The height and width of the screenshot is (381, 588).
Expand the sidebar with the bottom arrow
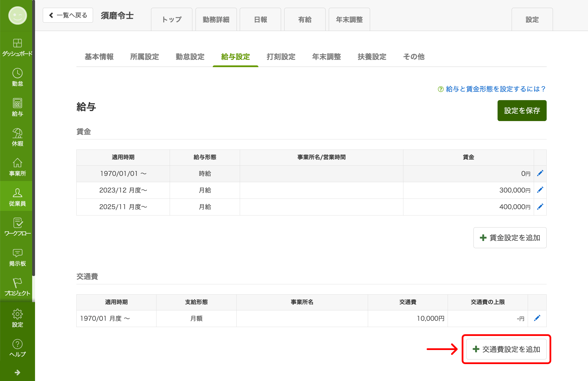click(17, 372)
